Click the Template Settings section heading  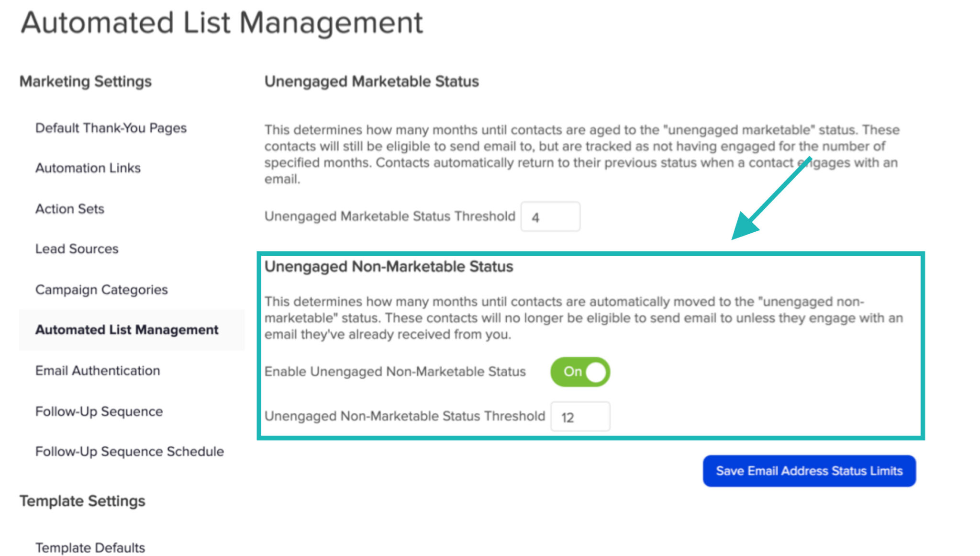(82, 501)
